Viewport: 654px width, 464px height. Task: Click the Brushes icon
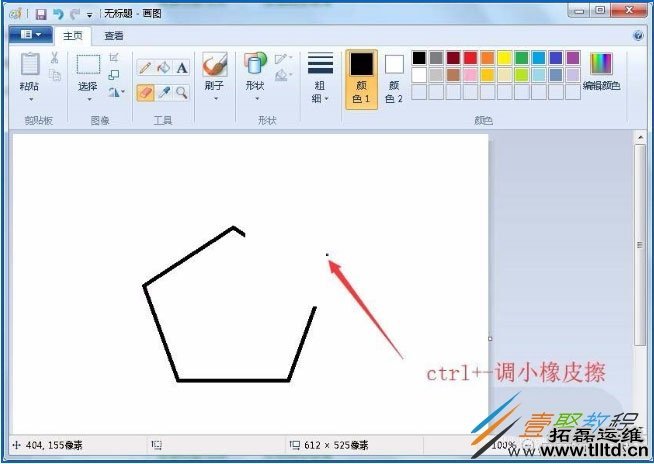pyautogui.click(x=215, y=65)
